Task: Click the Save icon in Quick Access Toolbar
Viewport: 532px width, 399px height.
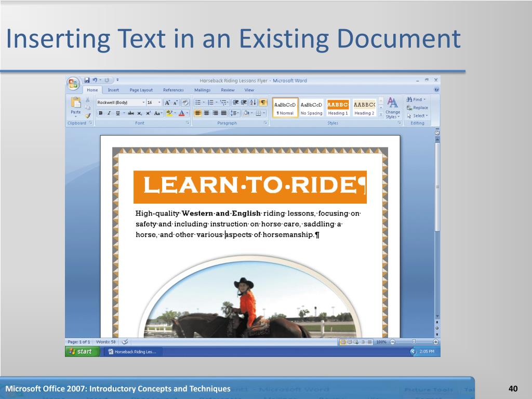Action: coord(87,80)
